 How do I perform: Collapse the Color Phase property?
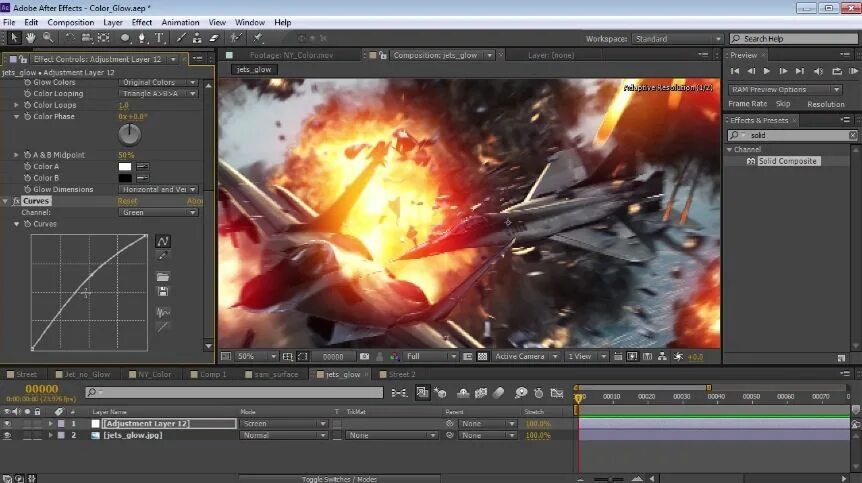[x=16, y=116]
